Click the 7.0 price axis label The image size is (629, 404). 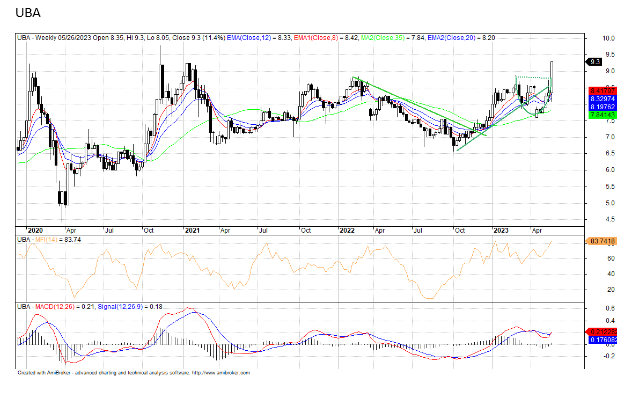point(610,137)
